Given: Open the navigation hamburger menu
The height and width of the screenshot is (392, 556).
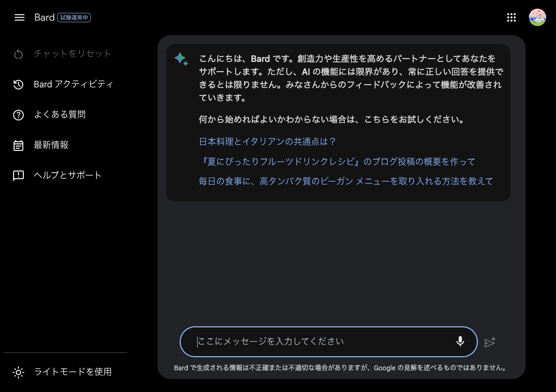Looking at the screenshot, I should (20, 17).
